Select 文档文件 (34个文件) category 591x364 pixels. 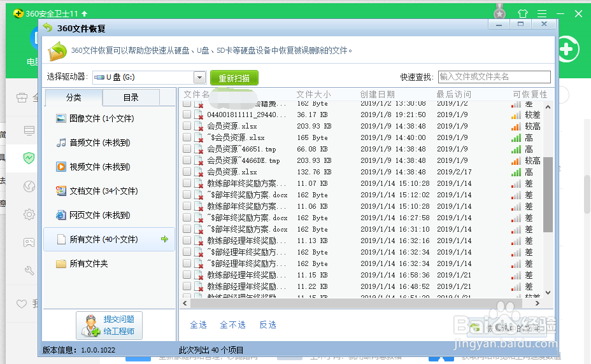point(110,191)
